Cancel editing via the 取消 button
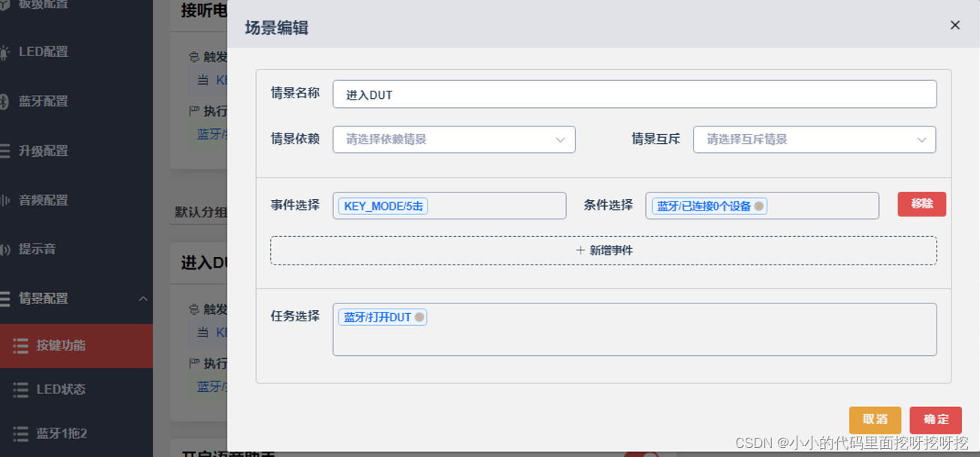The width and height of the screenshot is (980, 457). [874, 420]
